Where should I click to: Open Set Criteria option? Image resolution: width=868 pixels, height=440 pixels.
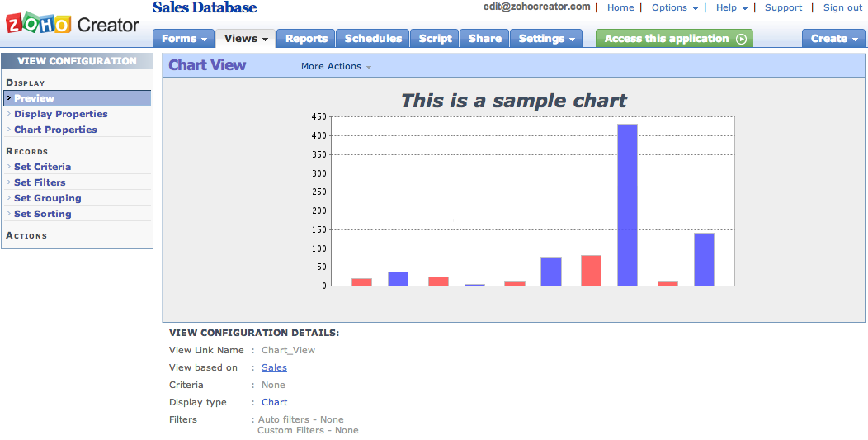(43, 166)
